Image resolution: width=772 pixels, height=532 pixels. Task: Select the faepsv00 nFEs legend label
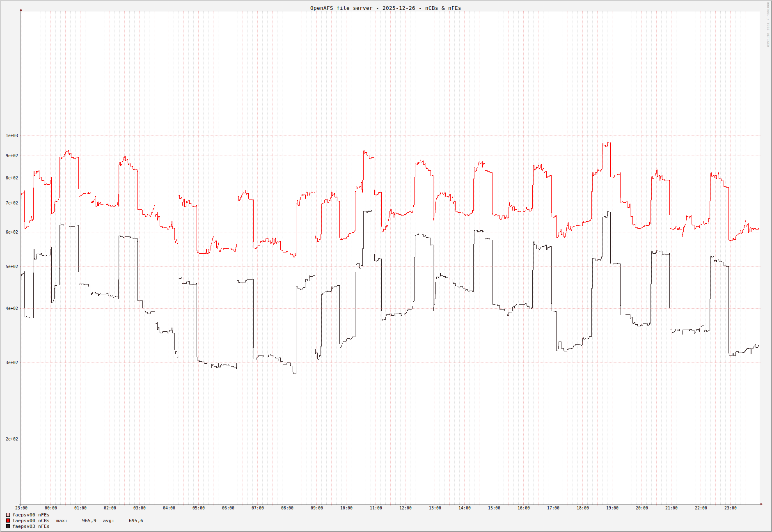[31, 515]
